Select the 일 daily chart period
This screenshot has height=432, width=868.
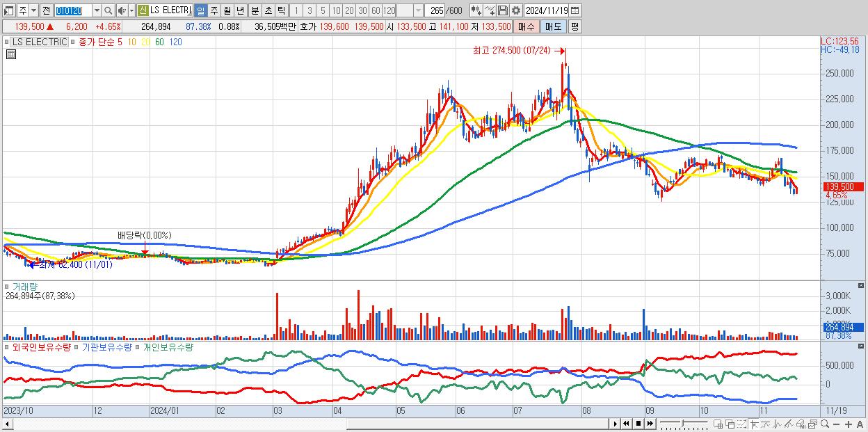click(200, 10)
